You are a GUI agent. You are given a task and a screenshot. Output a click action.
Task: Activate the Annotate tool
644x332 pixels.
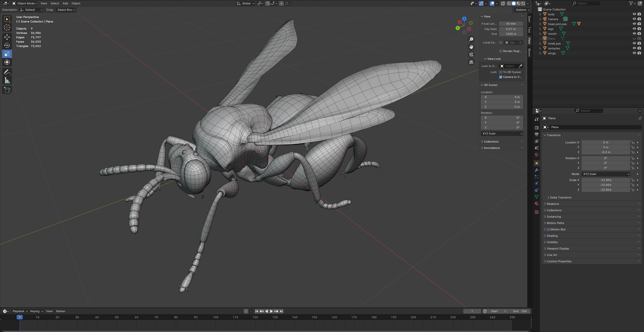coord(7,72)
